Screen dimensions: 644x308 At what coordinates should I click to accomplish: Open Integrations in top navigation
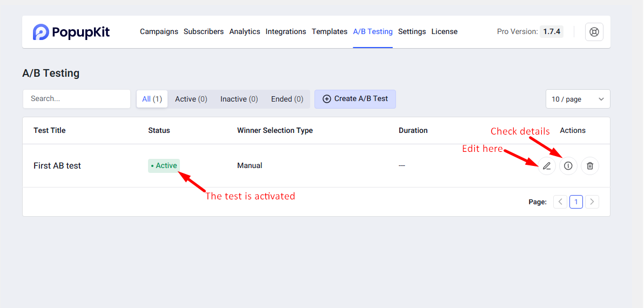click(x=286, y=32)
